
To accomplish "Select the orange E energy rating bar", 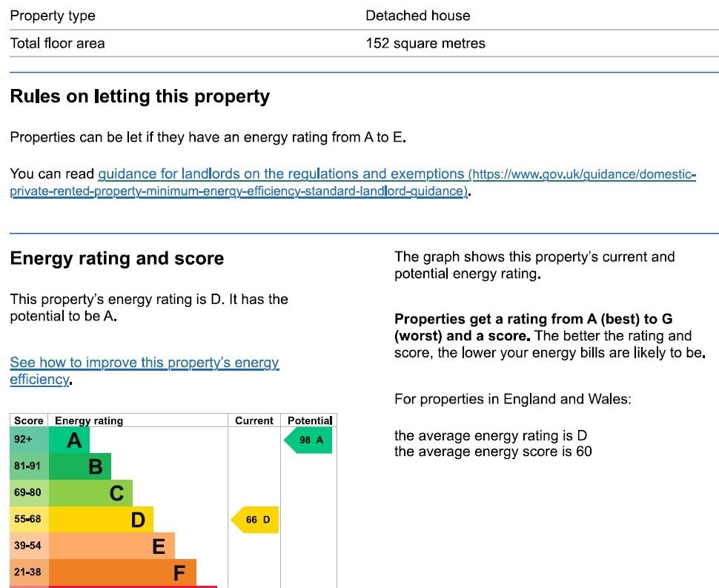I will (112, 546).
